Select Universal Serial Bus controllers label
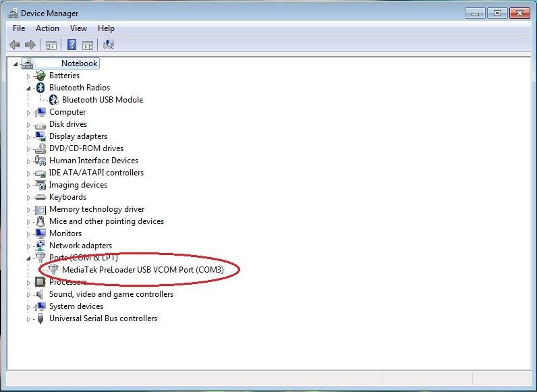This screenshot has height=392, width=537. point(103,318)
